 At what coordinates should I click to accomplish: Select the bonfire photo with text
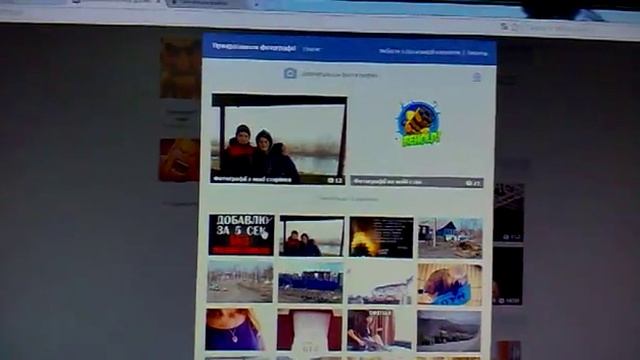(381, 237)
